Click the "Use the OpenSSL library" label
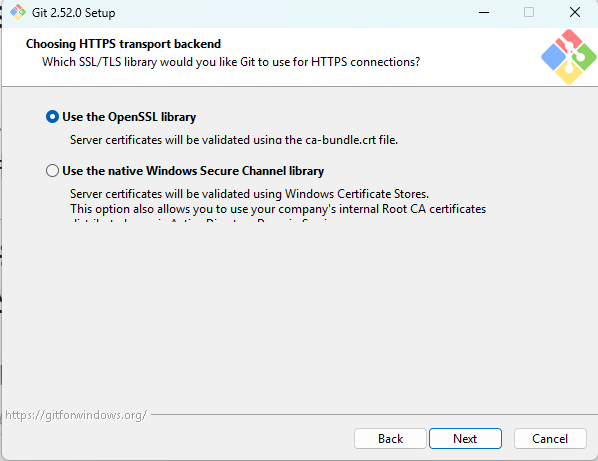The width and height of the screenshot is (598, 461). pyautogui.click(x=129, y=117)
